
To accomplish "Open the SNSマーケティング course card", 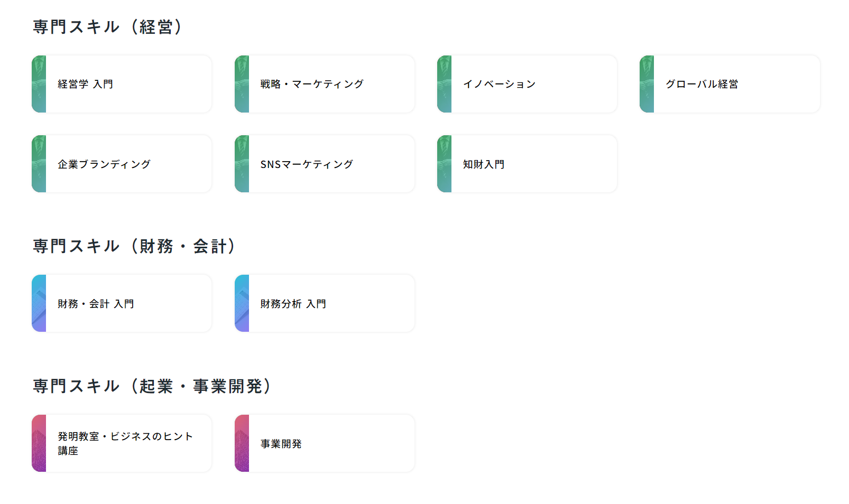I will (x=325, y=164).
